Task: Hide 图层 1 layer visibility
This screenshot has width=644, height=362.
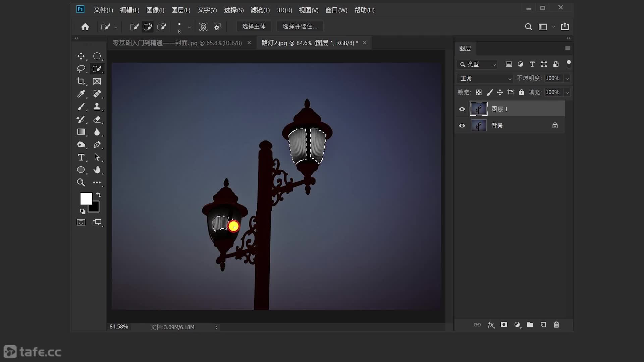Action: pos(462,109)
